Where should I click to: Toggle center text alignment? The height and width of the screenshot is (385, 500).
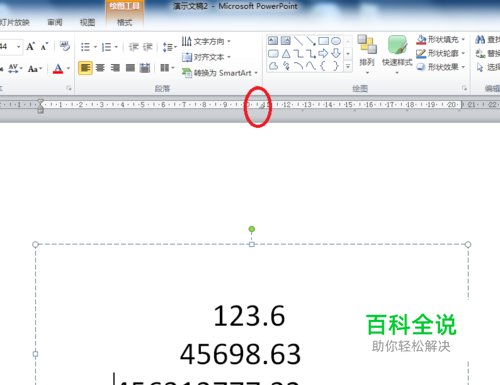click(100, 68)
